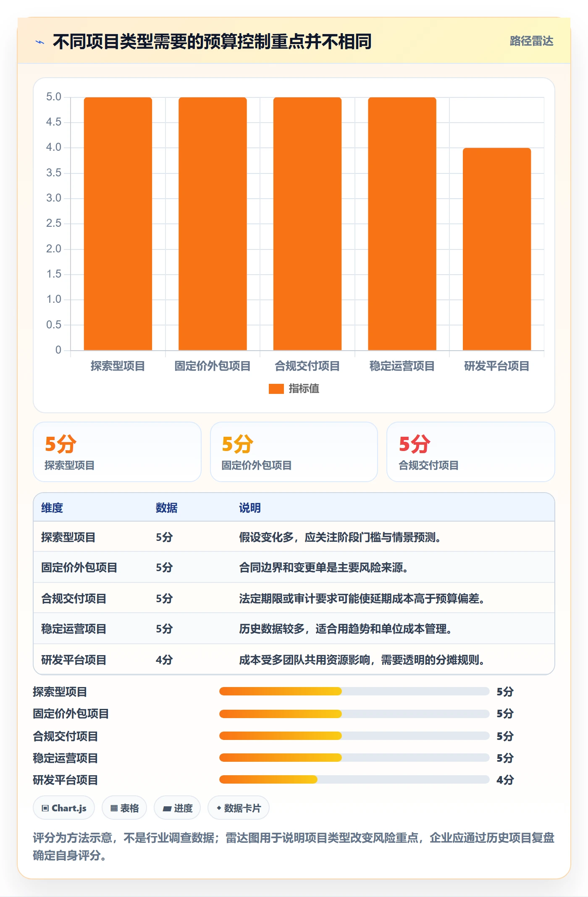
Task: Click the 5.0 y-axis tick label
Action: coord(54,97)
